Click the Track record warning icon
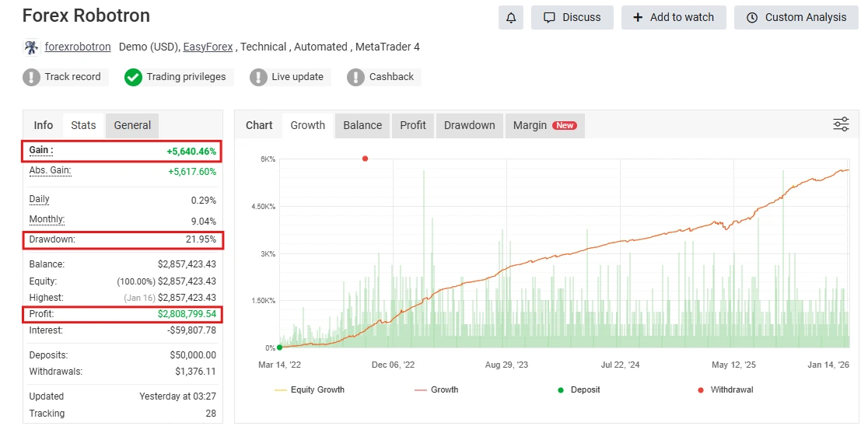 coord(32,77)
